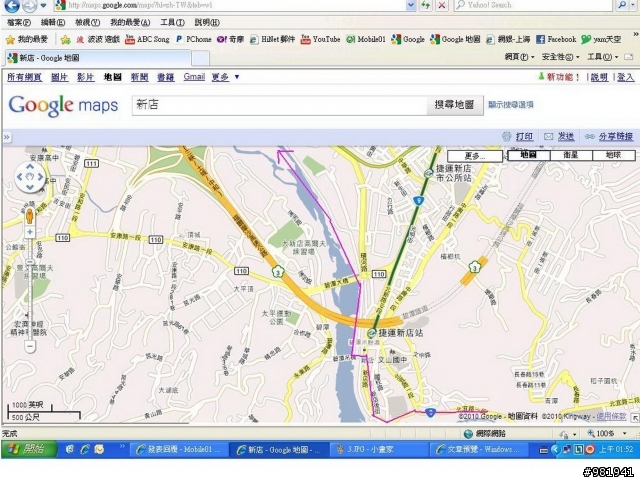Viewport: 640px width, 480px height.
Task: Click the map zoom slider handle
Action: (30, 262)
